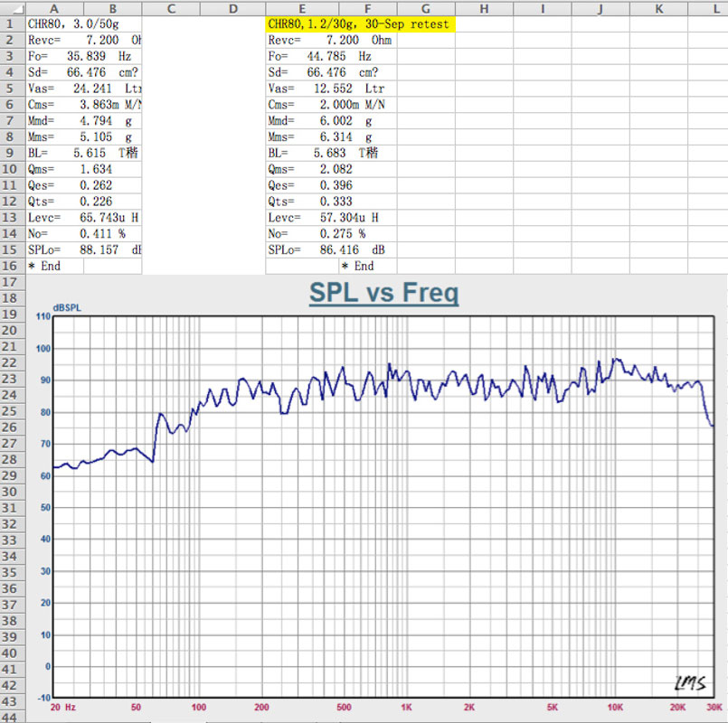The image size is (728, 723).
Task: Click the 10K frequency axis label
Action: coord(615,708)
